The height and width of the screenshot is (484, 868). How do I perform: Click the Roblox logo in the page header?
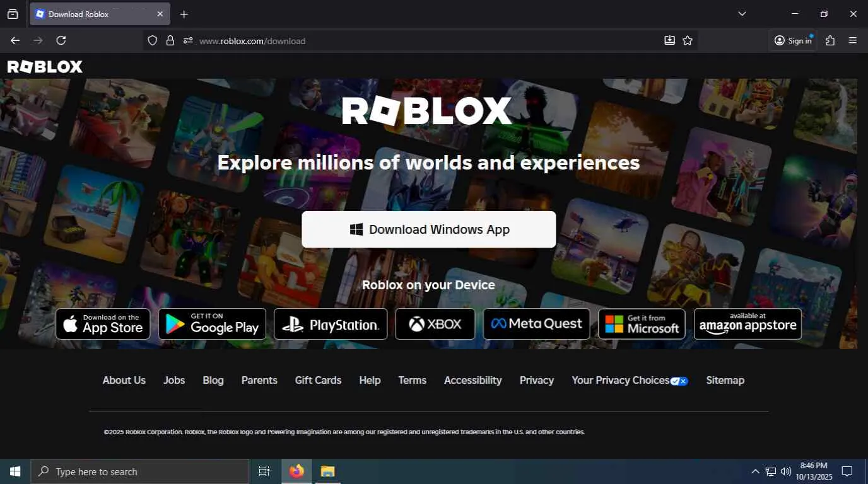(x=45, y=67)
